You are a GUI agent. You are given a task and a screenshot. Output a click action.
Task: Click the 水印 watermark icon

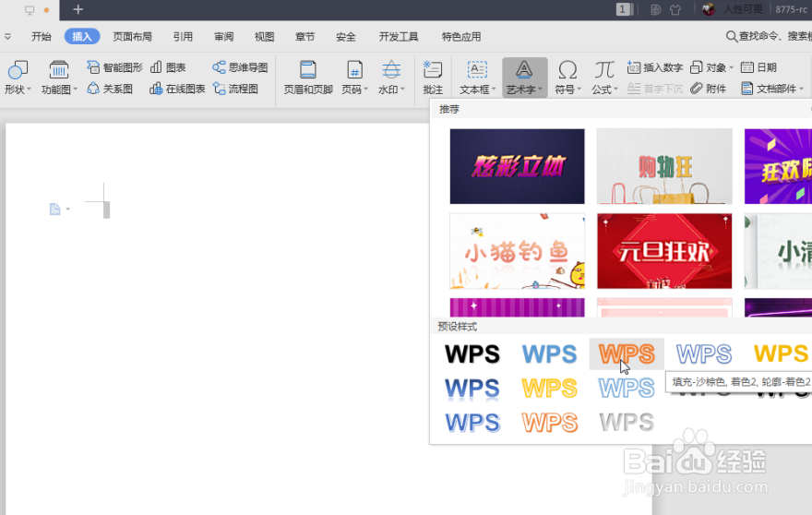tap(391, 70)
